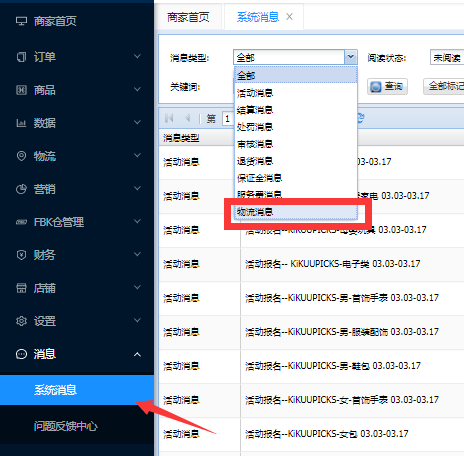Click the refresh icon in pager toolbar

coord(361,118)
